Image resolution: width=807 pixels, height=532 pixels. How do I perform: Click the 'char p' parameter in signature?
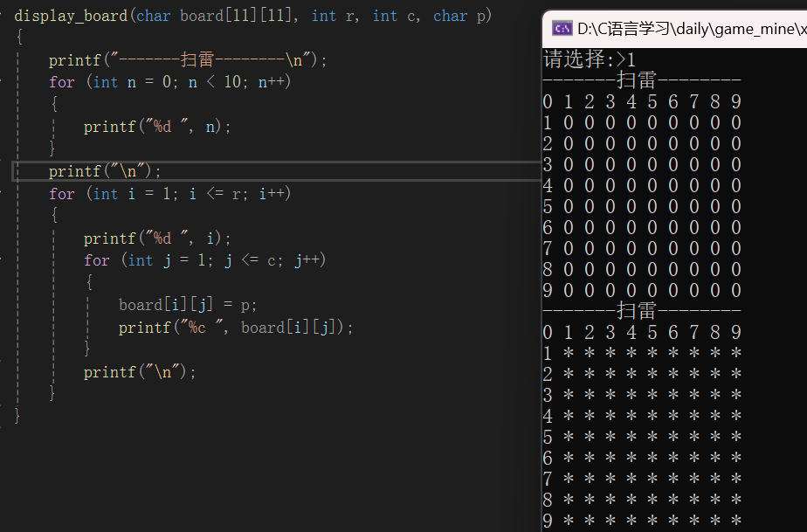459,16
